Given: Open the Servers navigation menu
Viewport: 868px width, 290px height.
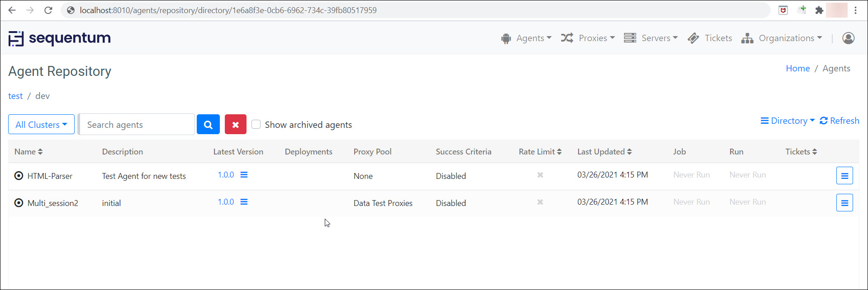Looking at the screenshot, I should coord(650,38).
